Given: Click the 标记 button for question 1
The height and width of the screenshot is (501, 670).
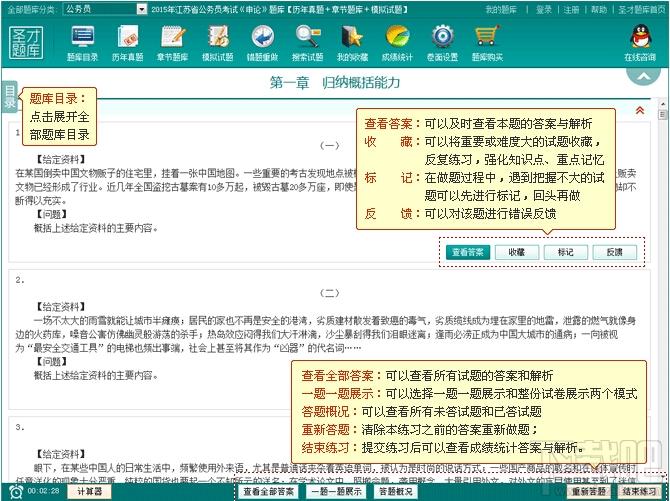Looking at the screenshot, I should [566, 252].
